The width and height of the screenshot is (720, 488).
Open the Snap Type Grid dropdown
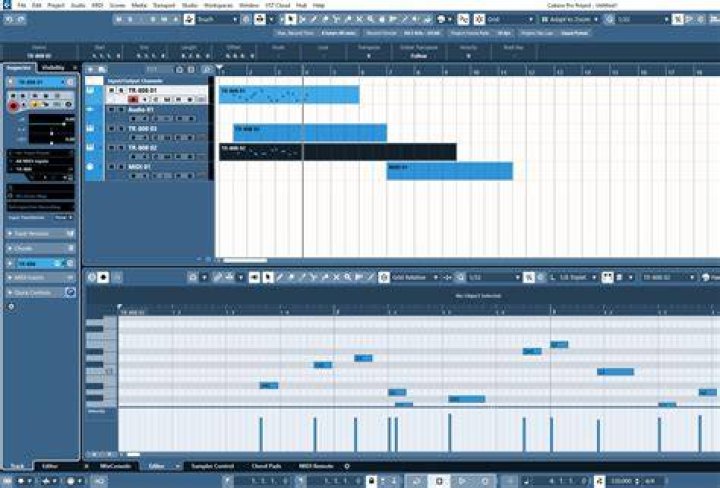[x=510, y=19]
